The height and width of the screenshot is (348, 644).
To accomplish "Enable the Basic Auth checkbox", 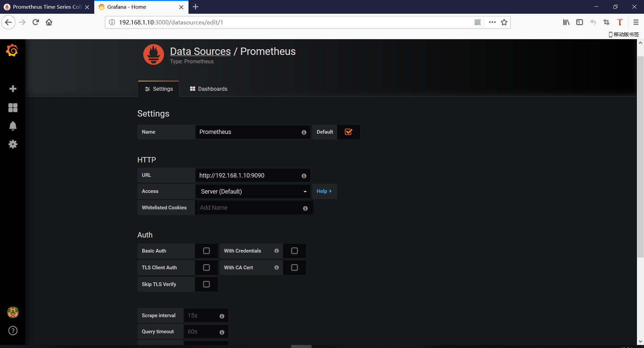I will (x=206, y=251).
